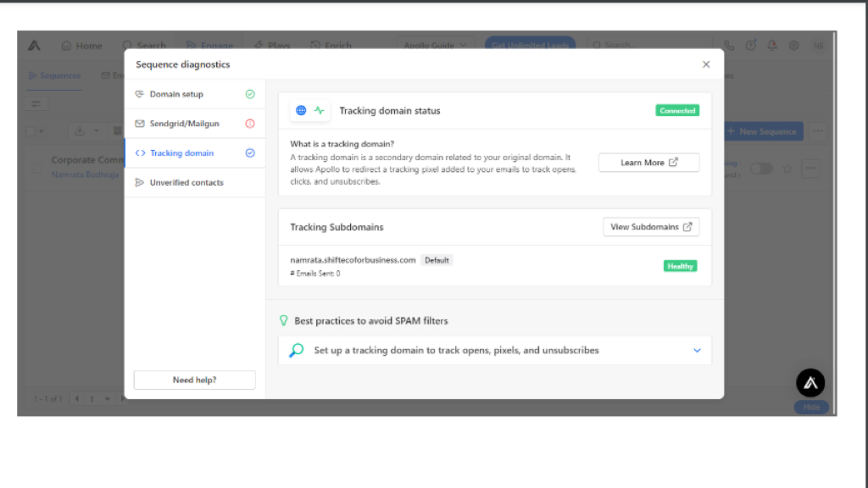Open the settings gear icon in the header

pyautogui.click(x=793, y=46)
